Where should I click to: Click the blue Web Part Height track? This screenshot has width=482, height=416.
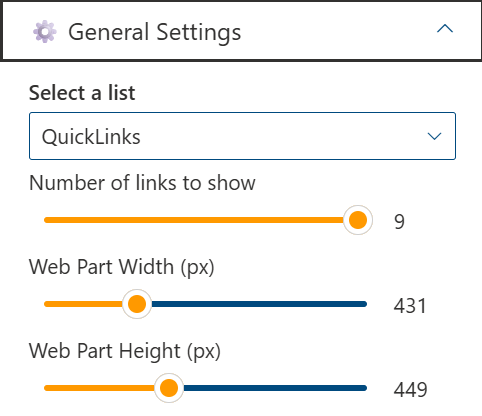pos(275,388)
